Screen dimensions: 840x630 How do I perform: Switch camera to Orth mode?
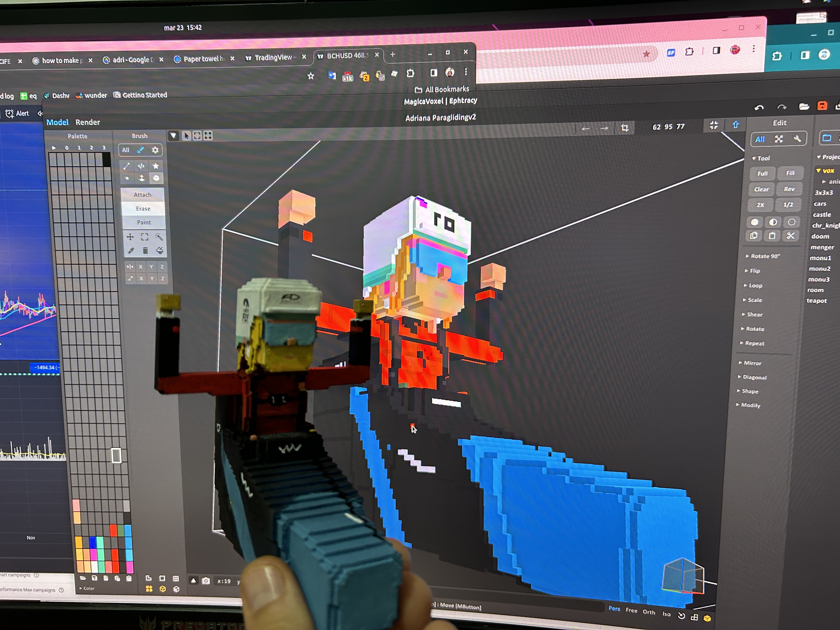pos(649,612)
